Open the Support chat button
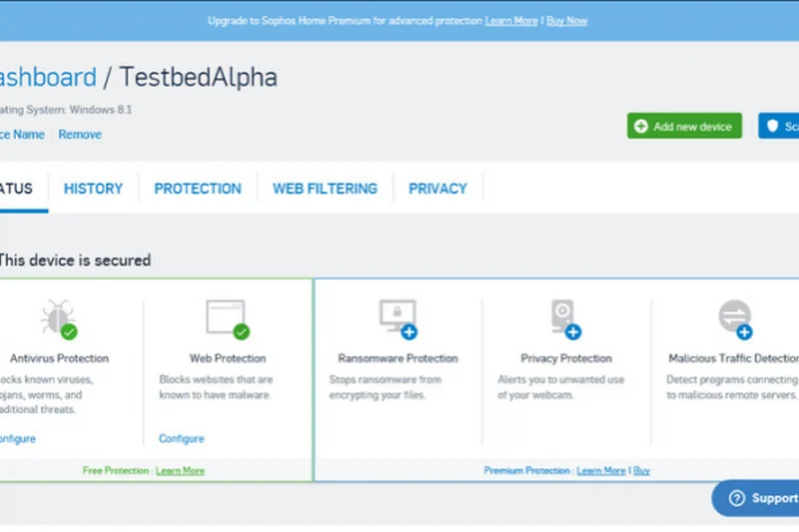Viewport: 799px width, 532px height. [x=759, y=498]
